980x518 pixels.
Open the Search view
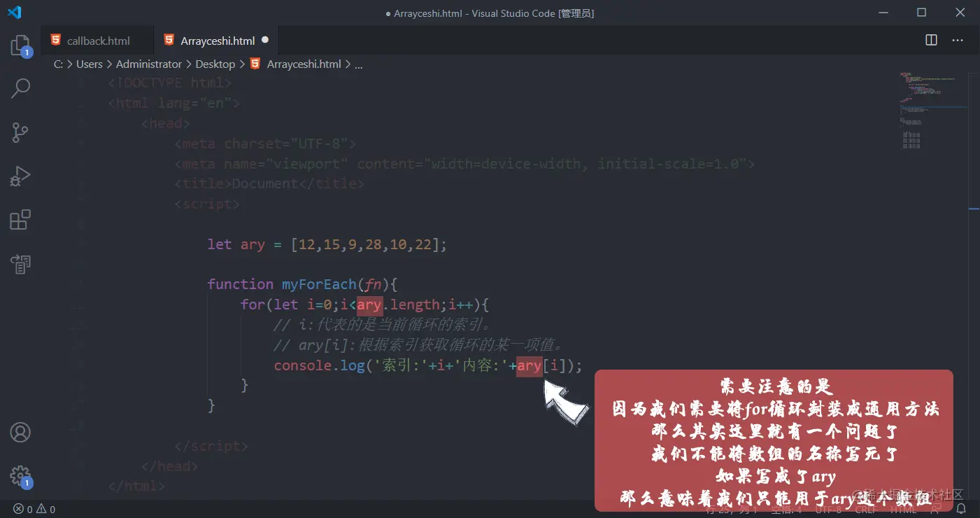20,88
